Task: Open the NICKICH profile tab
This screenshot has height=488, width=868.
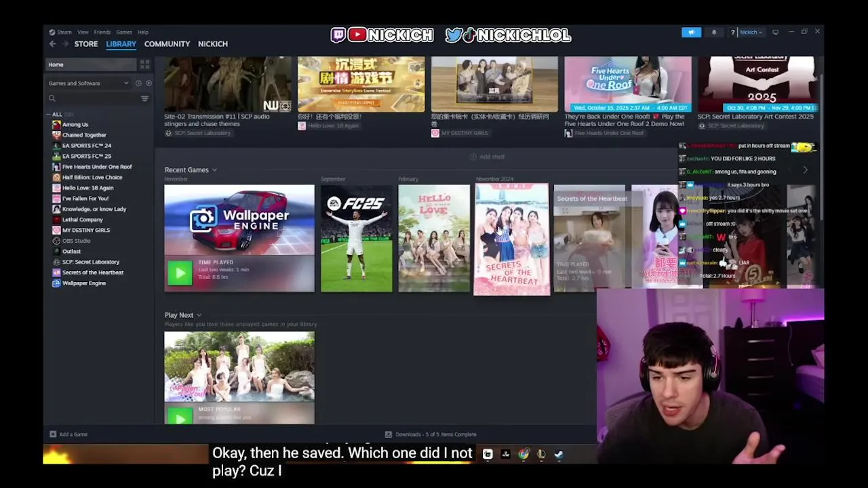Action: [213, 44]
